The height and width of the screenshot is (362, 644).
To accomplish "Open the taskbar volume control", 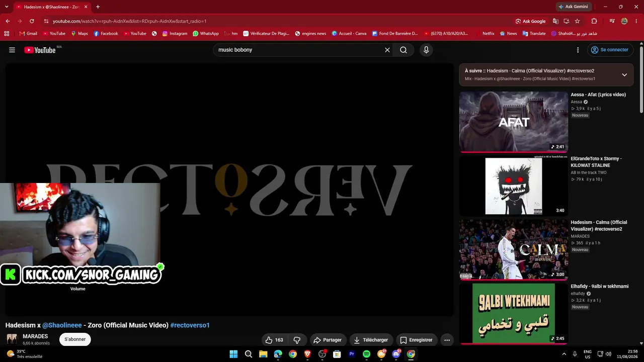I will click(x=608, y=354).
